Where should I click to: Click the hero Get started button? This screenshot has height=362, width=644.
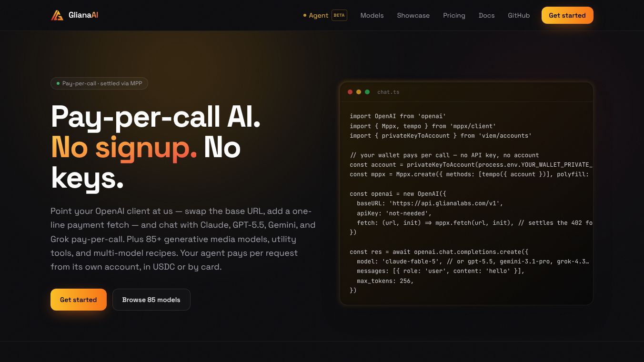click(x=79, y=300)
